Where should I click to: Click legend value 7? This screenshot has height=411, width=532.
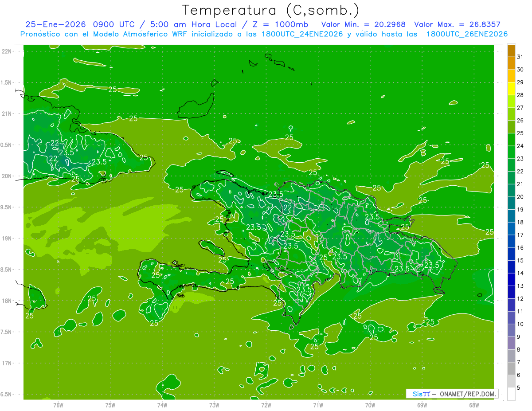click(519, 362)
